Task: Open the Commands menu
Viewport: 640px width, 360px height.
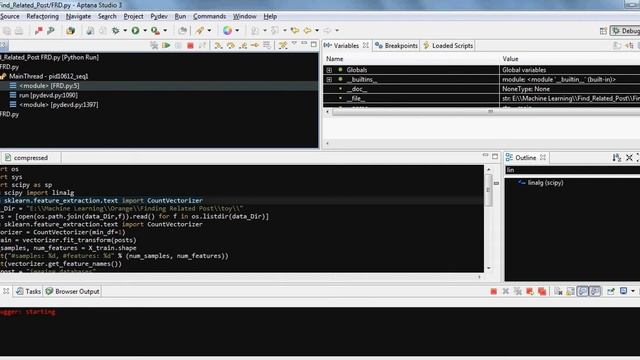Action: tap(209, 16)
